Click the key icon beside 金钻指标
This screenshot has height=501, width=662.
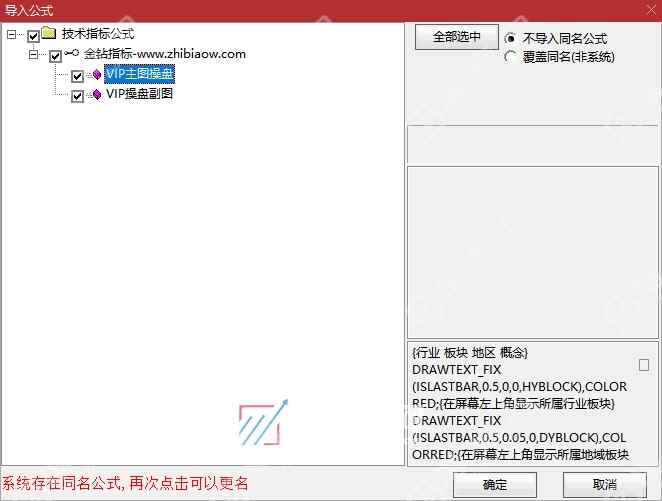[72, 53]
